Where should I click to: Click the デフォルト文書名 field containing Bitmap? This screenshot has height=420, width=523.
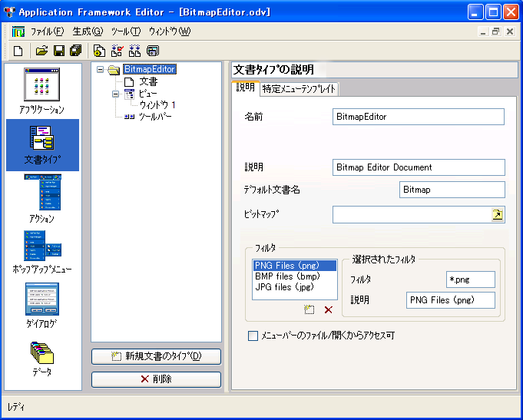click(452, 190)
